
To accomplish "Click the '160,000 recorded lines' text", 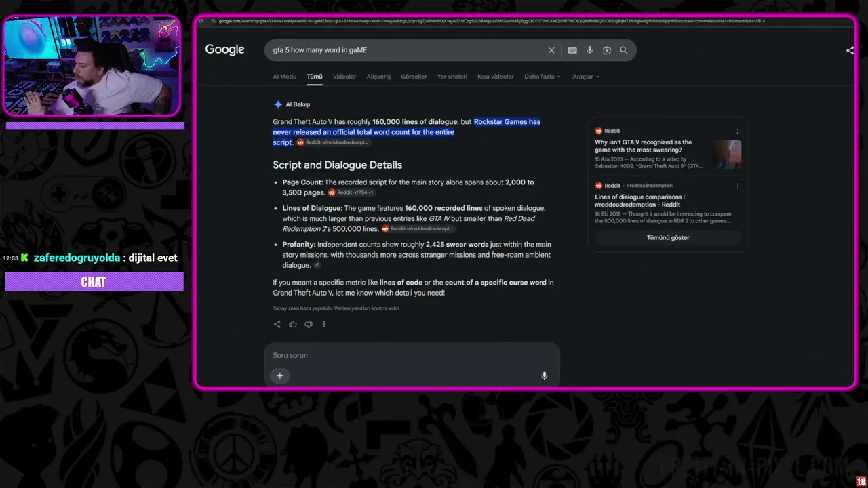I will click(x=443, y=208).
